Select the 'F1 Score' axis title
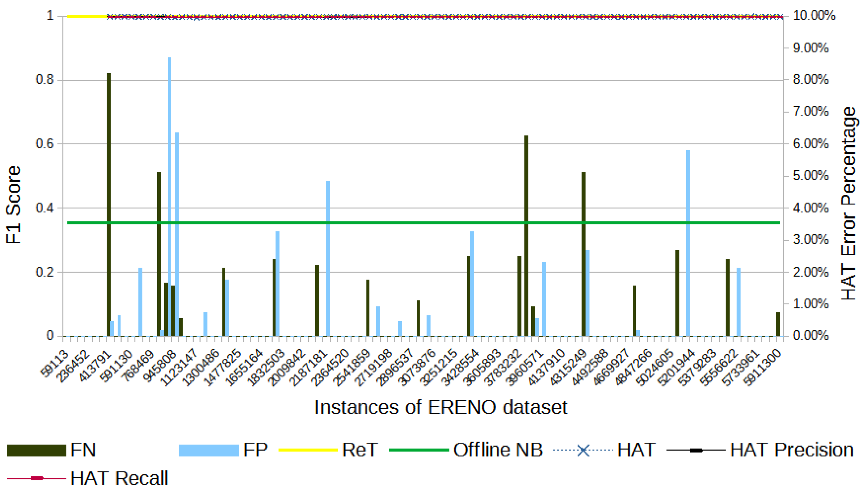The image size is (868, 492). coord(13,205)
